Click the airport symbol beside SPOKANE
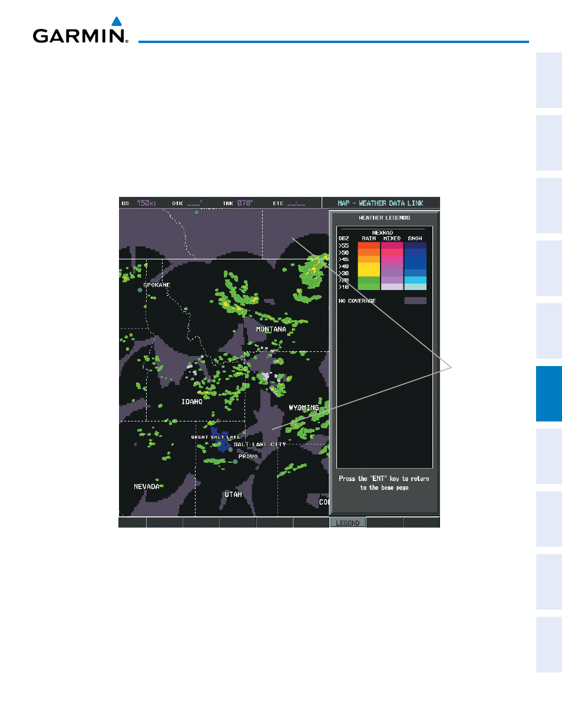Screen dimensions: 562x728 (x=140, y=290)
